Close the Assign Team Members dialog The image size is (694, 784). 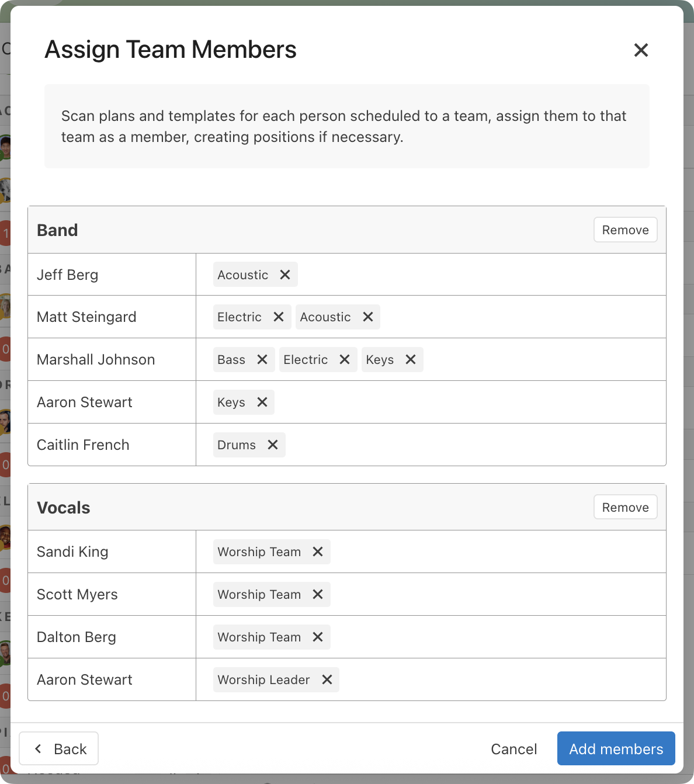click(641, 50)
